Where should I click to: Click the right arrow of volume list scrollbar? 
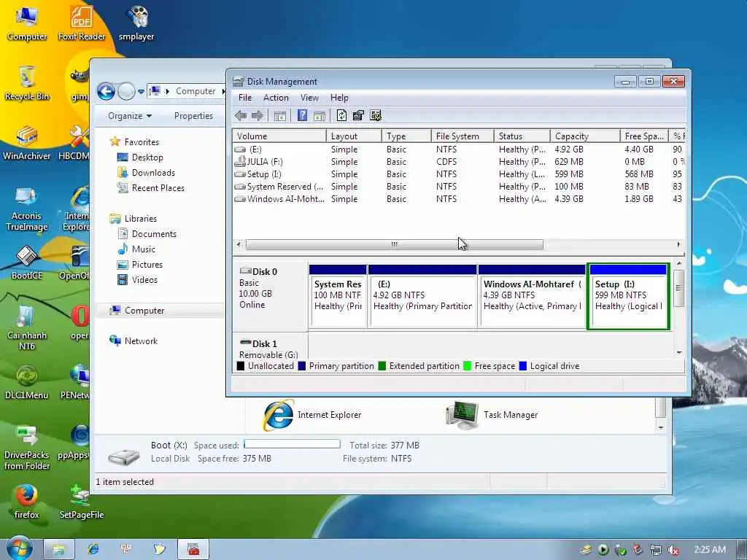click(x=678, y=245)
